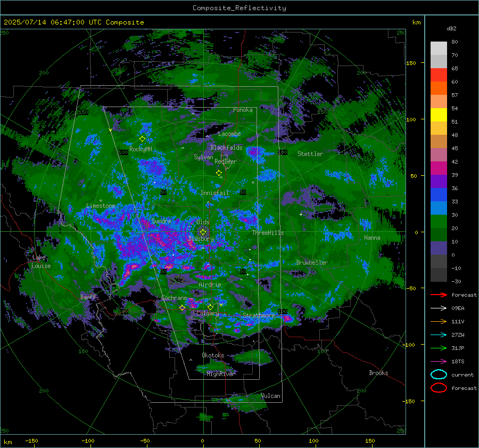The height and width of the screenshot is (448, 479).
Task: Click the orange 111V arrow in legend
Action: 439,321
